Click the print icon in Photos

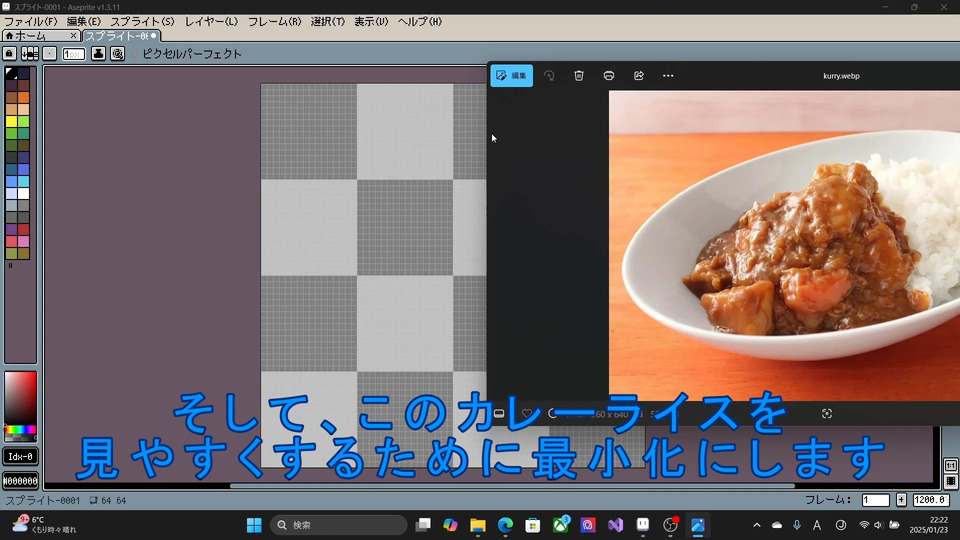[x=608, y=76]
